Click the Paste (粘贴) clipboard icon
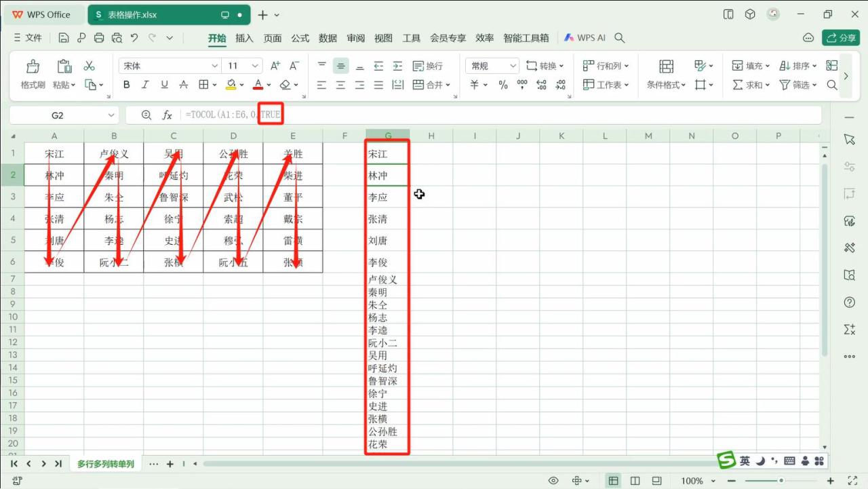The image size is (868, 489). [64, 66]
